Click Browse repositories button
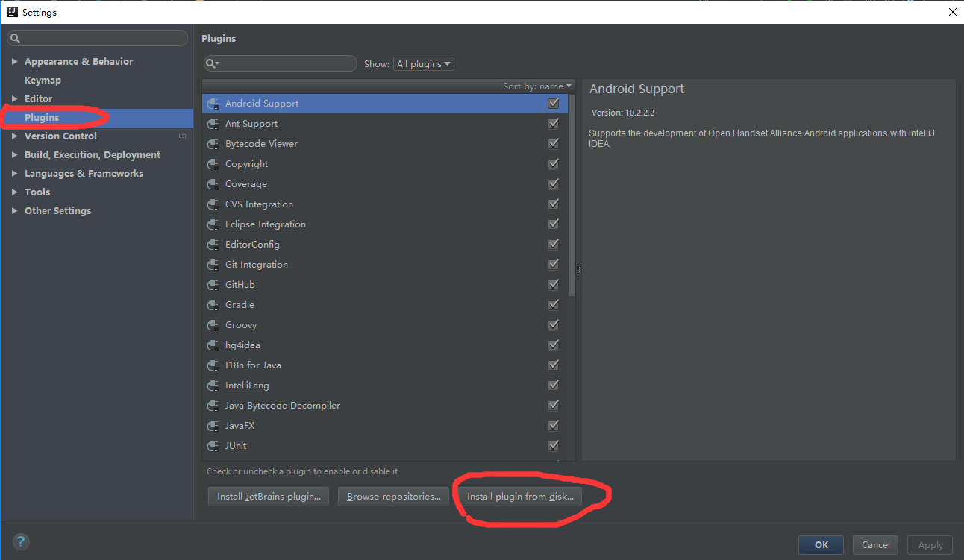Screen dimensions: 964x560 coord(393,497)
